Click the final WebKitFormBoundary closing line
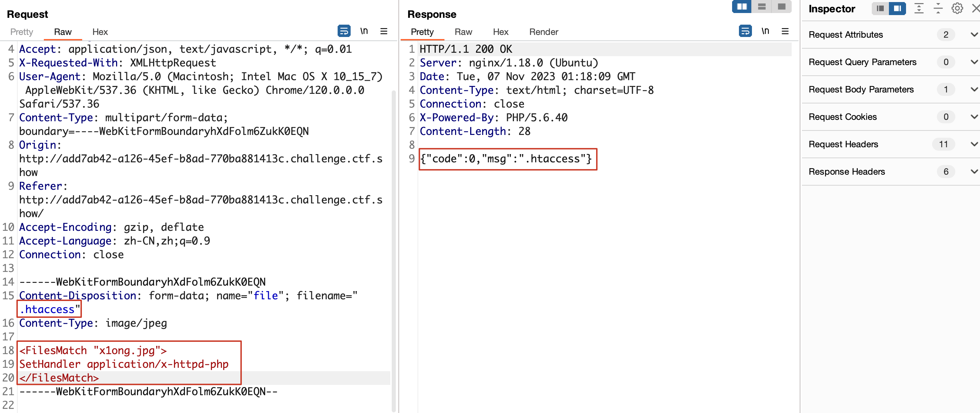Image resolution: width=980 pixels, height=413 pixels. tap(148, 391)
